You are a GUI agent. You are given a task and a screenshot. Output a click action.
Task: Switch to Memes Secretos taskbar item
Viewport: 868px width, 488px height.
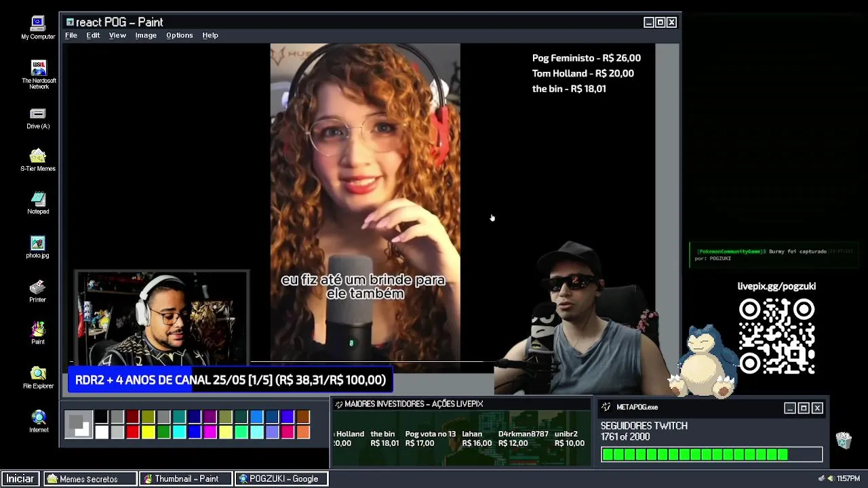[90, 479]
